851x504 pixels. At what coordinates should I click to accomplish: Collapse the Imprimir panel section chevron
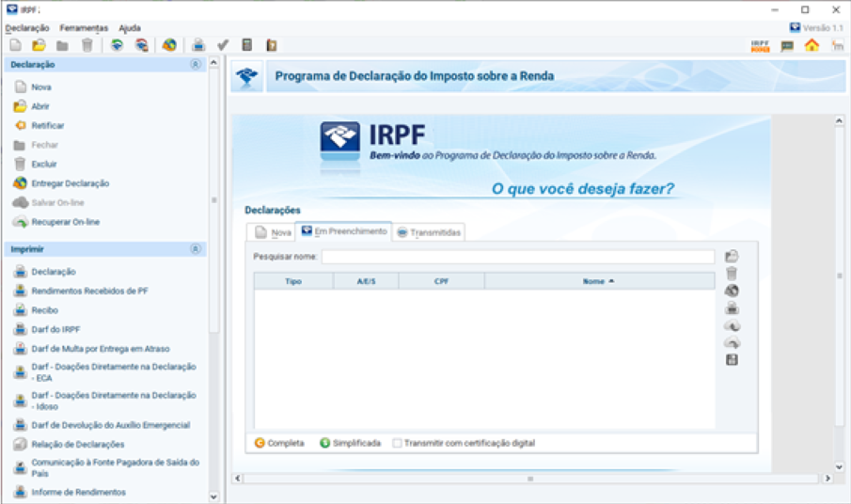point(196,249)
